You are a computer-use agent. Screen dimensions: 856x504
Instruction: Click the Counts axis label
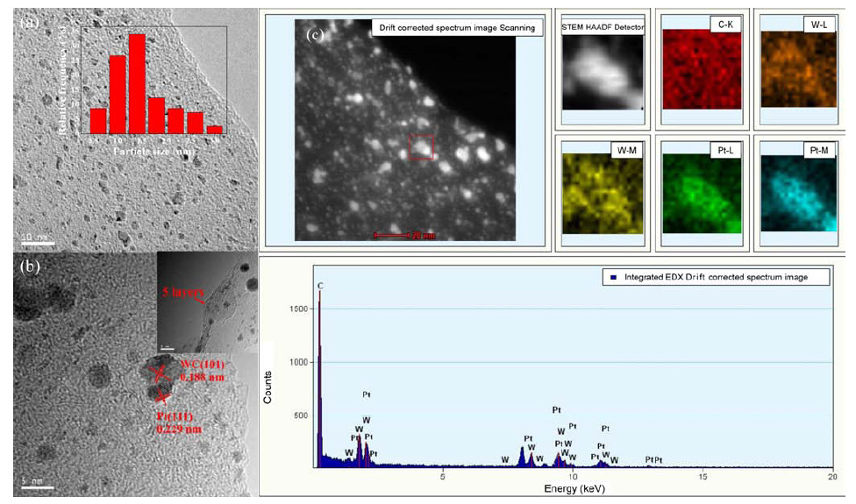267,387
